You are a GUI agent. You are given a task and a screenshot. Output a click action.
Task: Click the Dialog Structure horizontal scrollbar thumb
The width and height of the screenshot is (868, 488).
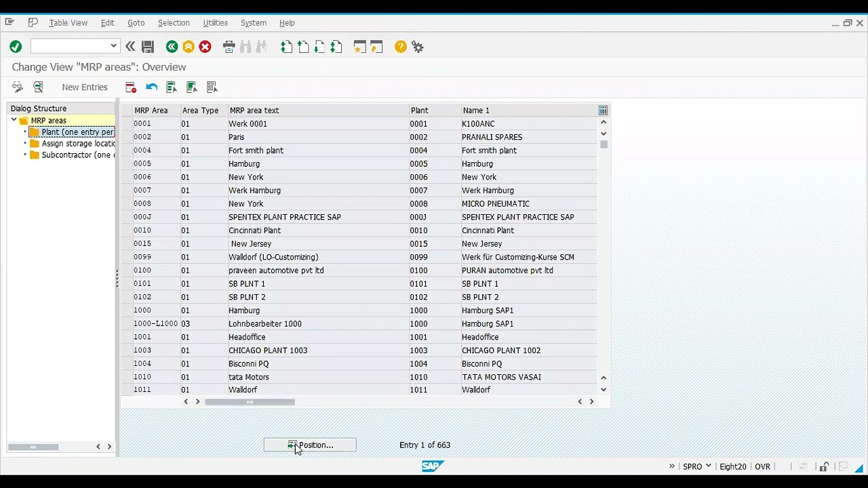[33, 447]
